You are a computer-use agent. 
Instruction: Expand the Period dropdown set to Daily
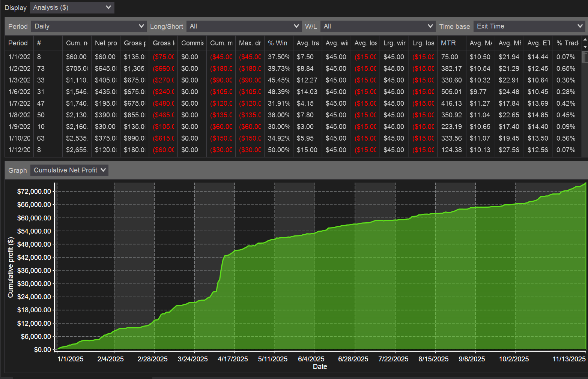click(x=89, y=26)
